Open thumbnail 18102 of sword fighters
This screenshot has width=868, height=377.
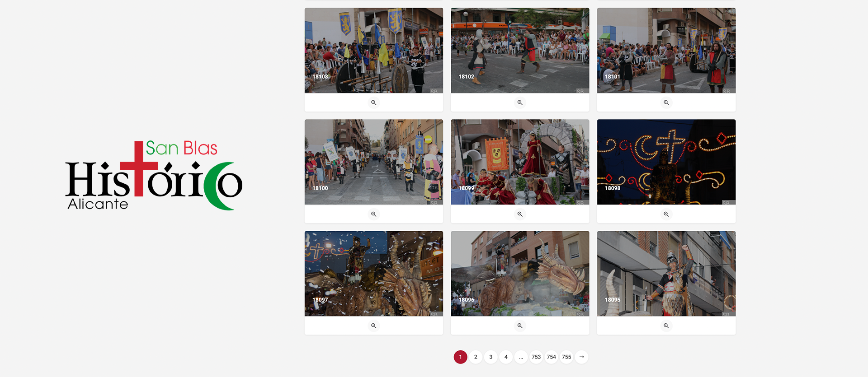pyautogui.click(x=520, y=50)
